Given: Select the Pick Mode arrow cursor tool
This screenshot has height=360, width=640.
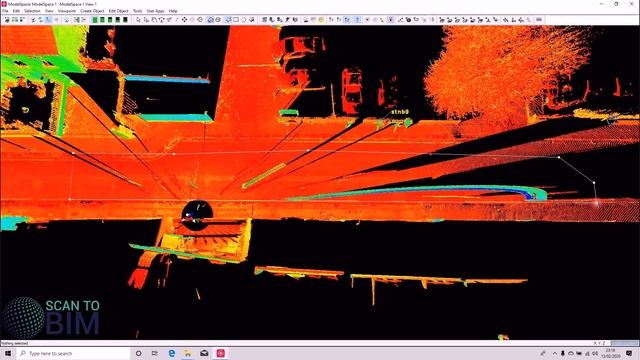Looking at the screenshot, I should [x=138, y=20].
